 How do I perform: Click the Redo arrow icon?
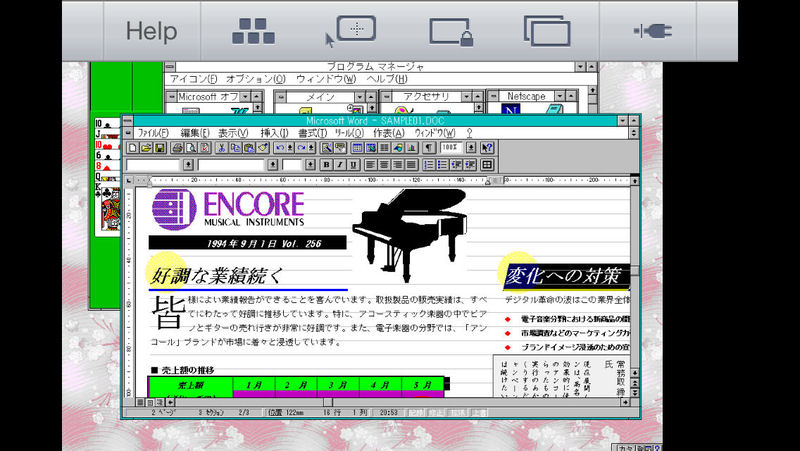point(301,148)
